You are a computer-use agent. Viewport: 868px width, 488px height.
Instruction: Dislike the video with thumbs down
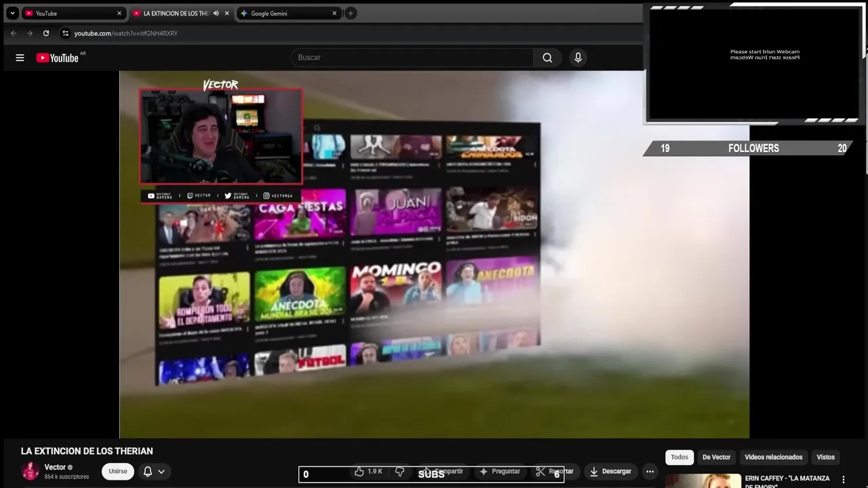(400, 471)
